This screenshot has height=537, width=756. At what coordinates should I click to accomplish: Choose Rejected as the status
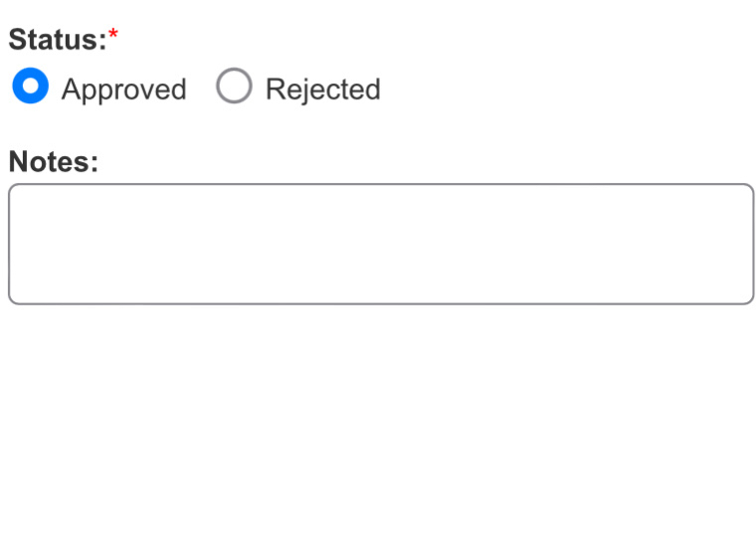coord(234,88)
